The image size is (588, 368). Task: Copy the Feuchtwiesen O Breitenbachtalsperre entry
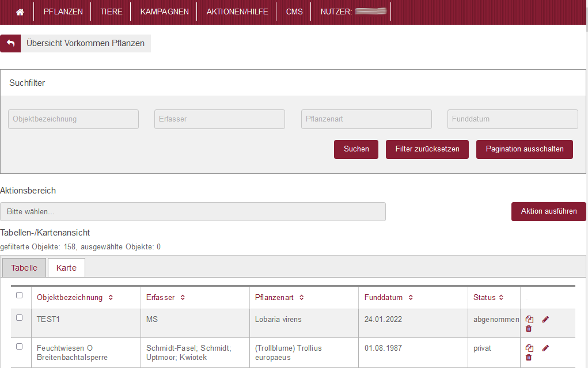(529, 348)
